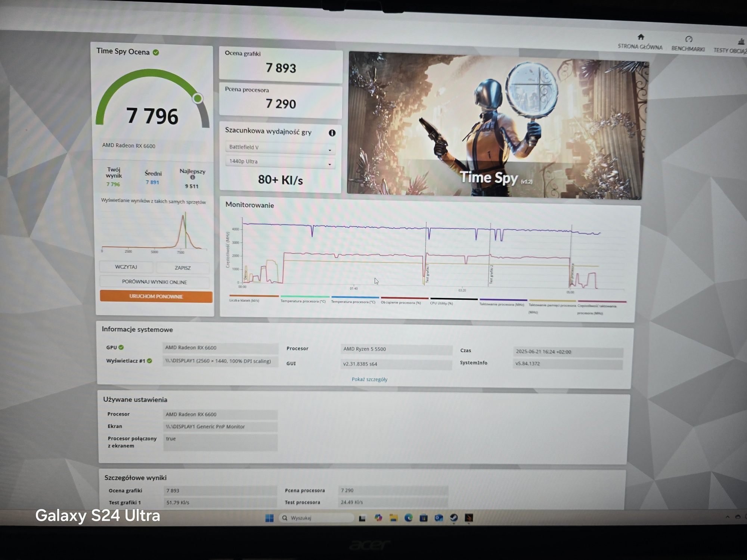Click the info icon under Najlepszy
The height and width of the screenshot is (560, 747).
click(x=192, y=177)
